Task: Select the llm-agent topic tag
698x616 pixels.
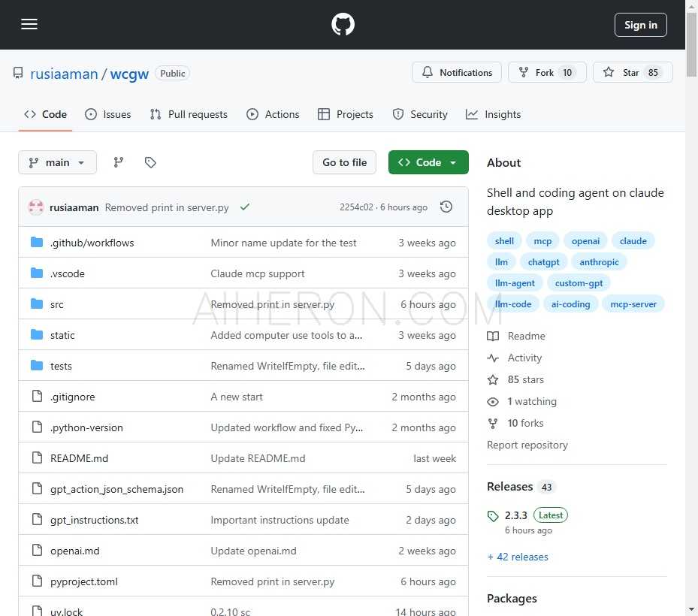Action: (515, 283)
